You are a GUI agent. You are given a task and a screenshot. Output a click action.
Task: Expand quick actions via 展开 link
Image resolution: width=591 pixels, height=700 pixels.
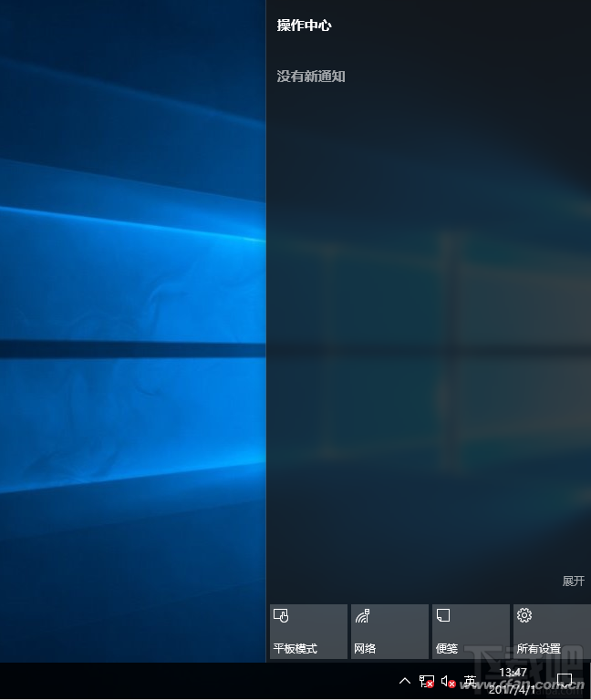(x=573, y=581)
